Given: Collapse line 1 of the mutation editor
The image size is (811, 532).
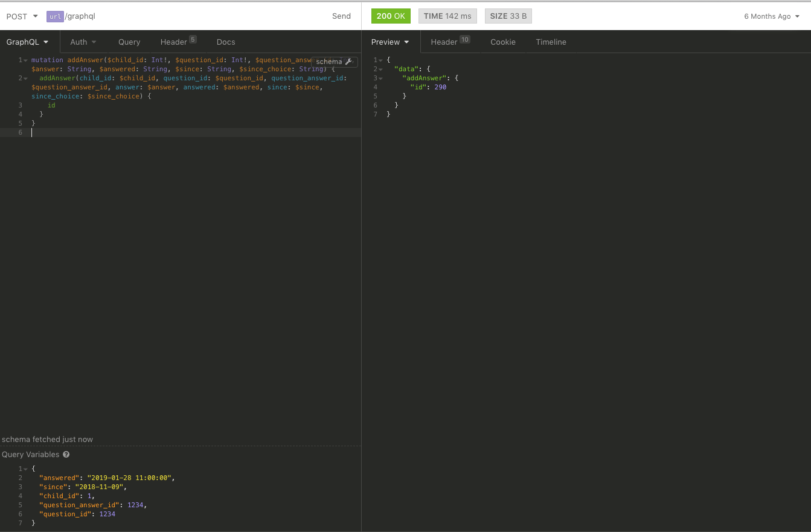Looking at the screenshot, I should [25, 60].
